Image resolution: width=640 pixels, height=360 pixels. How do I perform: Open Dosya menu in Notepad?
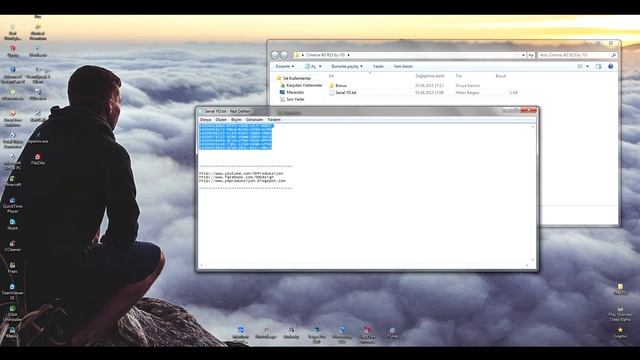pos(206,120)
